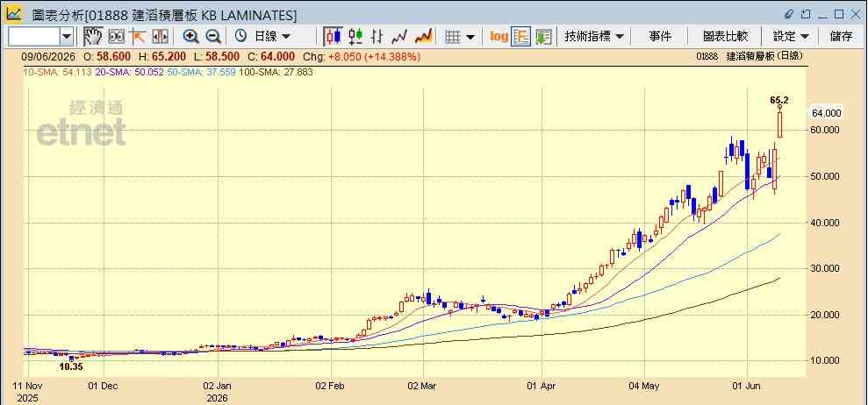Viewport: 868px width, 405px height.
Task: Choose the candlestick chart type icon
Action: pos(334,37)
